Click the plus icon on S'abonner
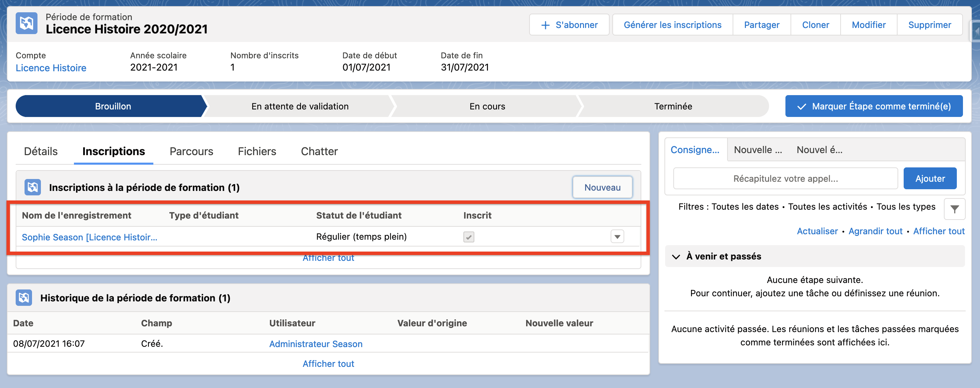This screenshot has width=980, height=388. click(x=545, y=25)
